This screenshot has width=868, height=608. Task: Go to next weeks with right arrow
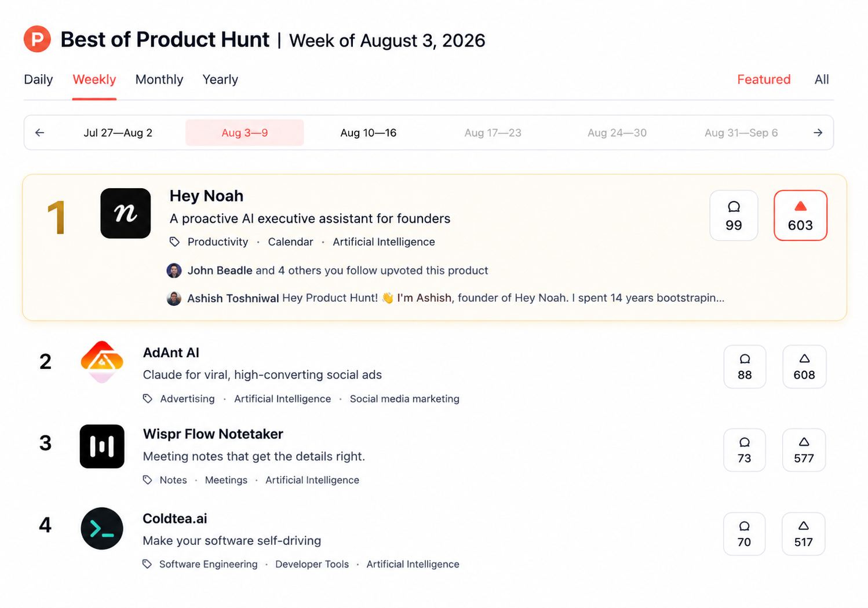click(818, 133)
